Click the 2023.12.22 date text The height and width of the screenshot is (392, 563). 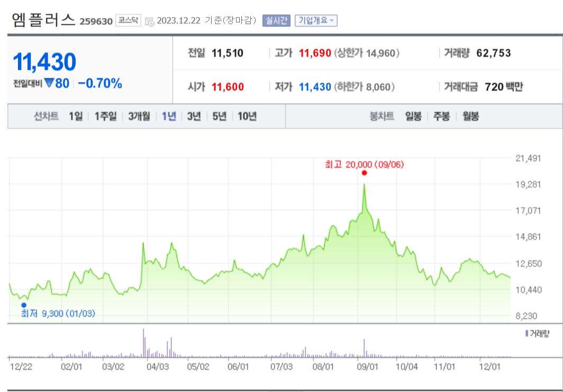click(x=178, y=21)
